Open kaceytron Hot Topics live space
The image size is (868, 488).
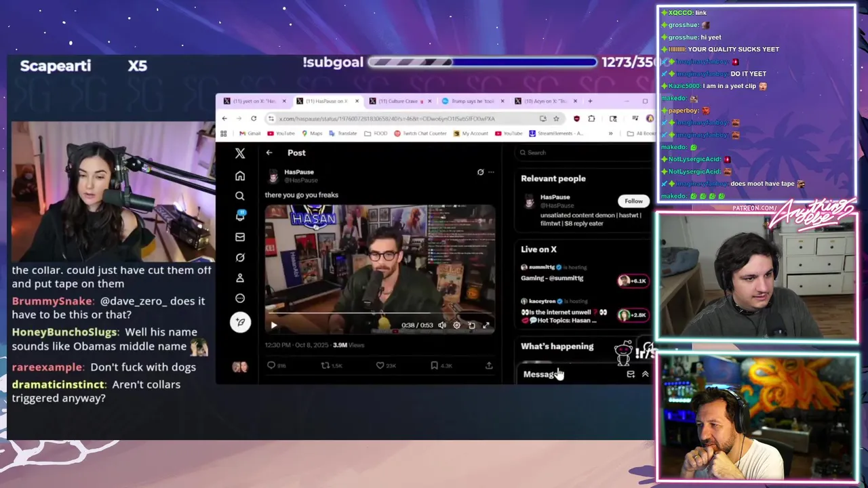(564, 317)
